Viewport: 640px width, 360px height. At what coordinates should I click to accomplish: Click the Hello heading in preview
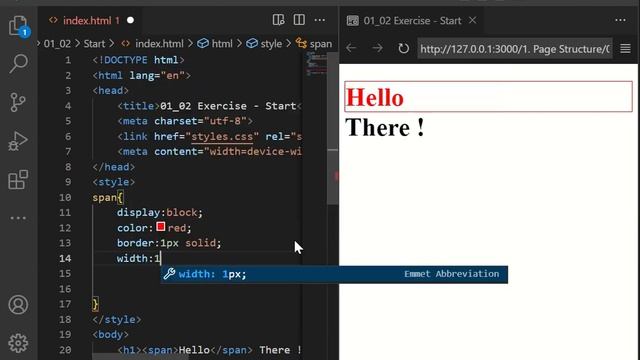[375, 98]
